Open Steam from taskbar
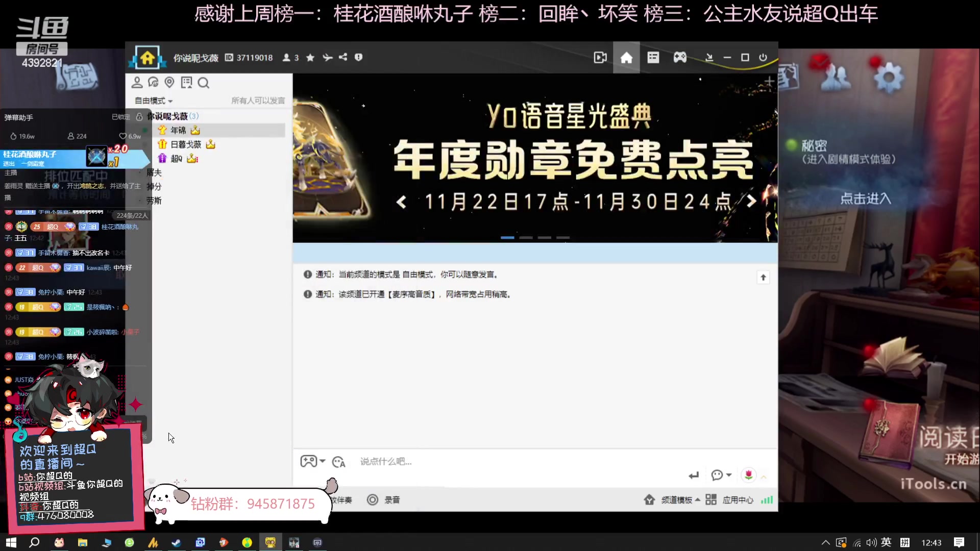 click(177, 542)
